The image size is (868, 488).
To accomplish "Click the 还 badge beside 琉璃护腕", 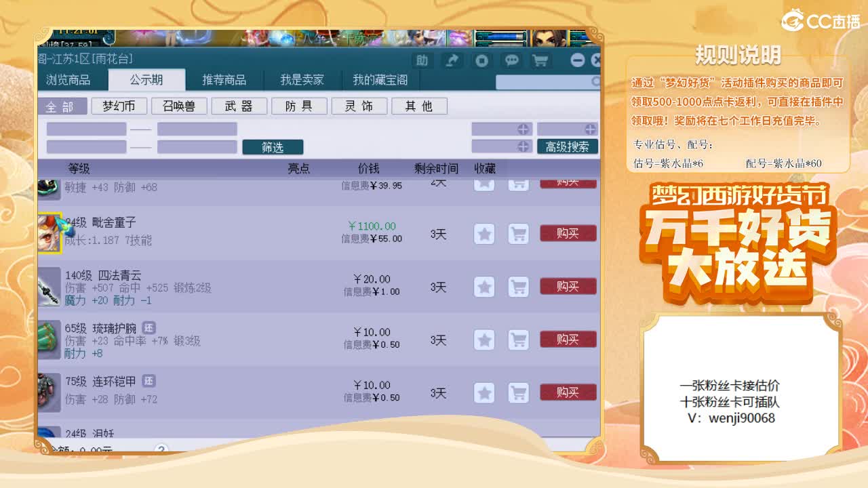I will tap(149, 328).
